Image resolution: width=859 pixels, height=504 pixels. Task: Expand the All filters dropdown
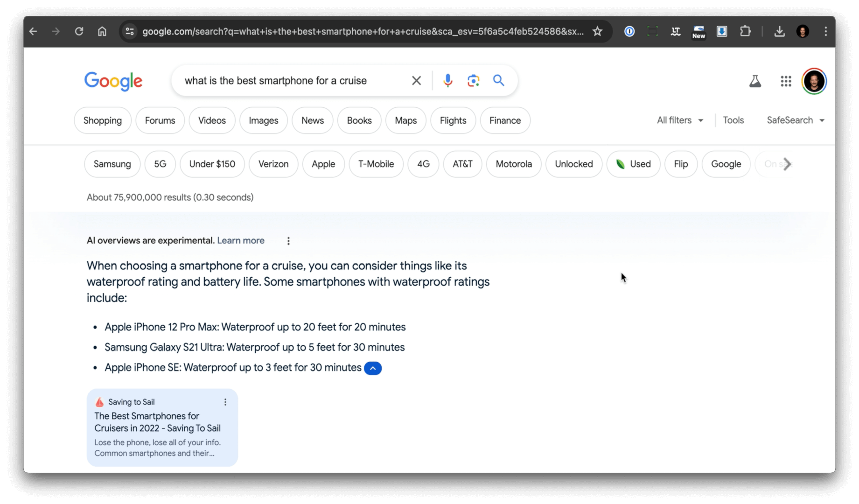tap(680, 120)
